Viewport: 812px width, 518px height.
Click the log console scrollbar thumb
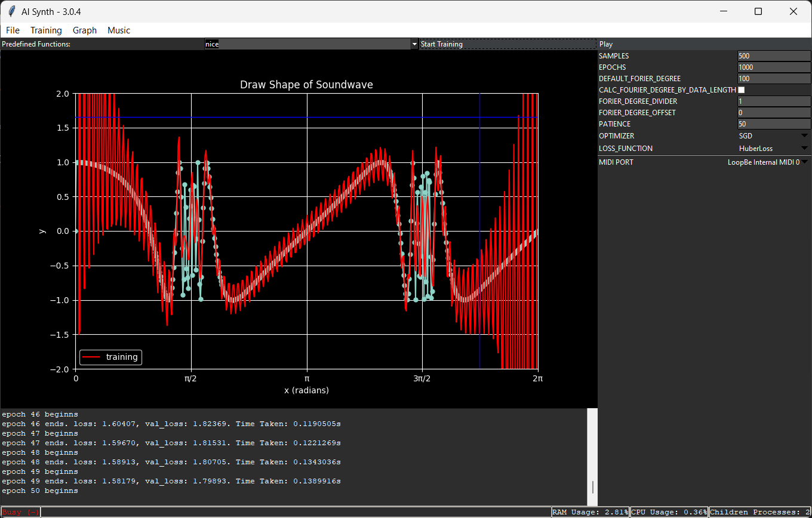pos(592,488)
